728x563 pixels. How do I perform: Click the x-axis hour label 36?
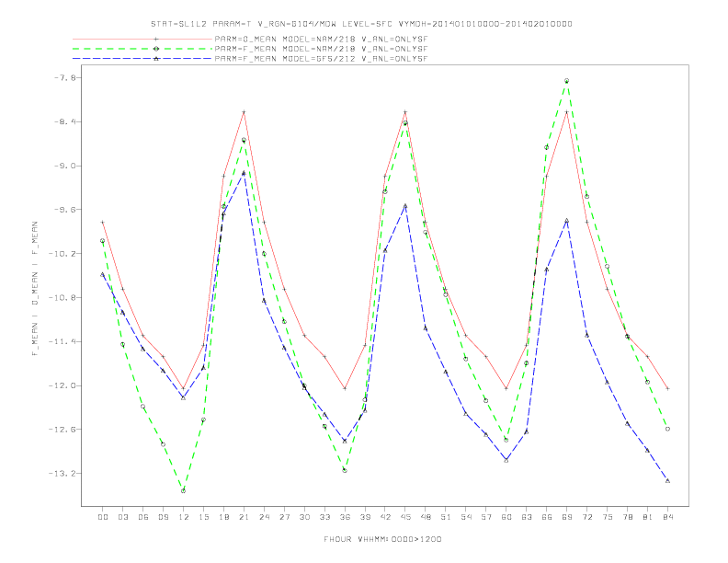(345, 517)
